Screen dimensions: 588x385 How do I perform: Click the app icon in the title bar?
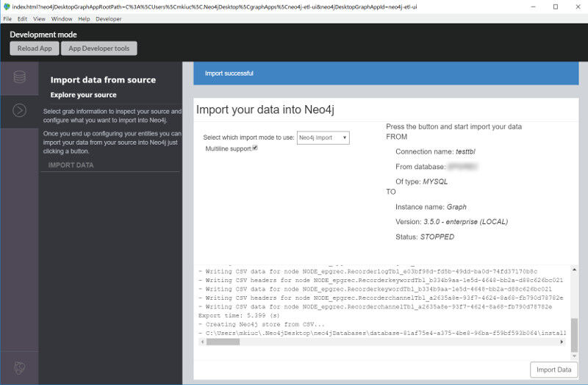click(x=7, y=7)
